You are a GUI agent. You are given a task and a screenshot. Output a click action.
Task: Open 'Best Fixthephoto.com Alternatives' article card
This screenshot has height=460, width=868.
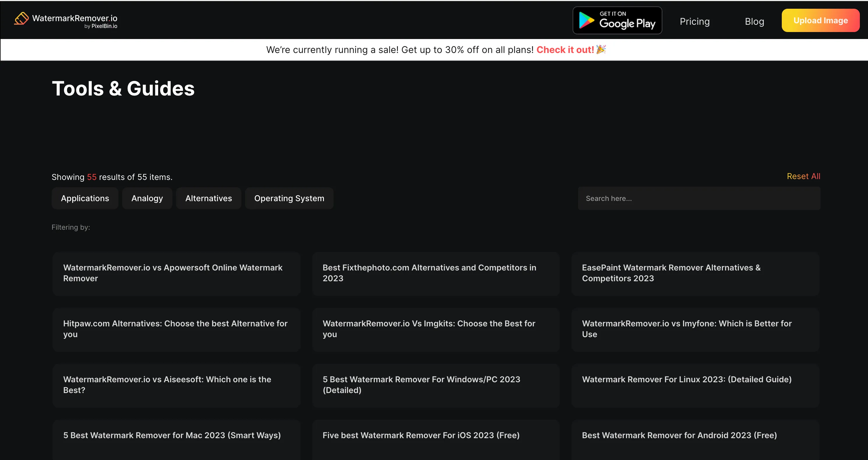[x=435, y=273]
